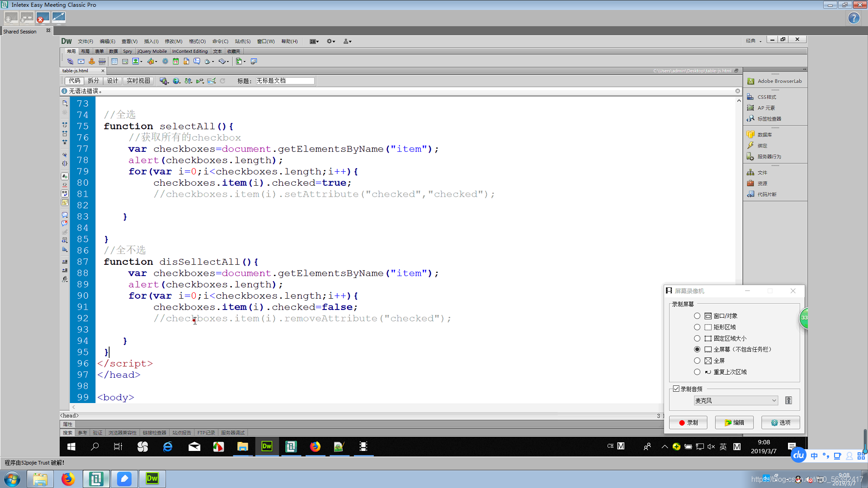
Task: Click the audio settings icon next to 麦克风
Action: (788, 400)
